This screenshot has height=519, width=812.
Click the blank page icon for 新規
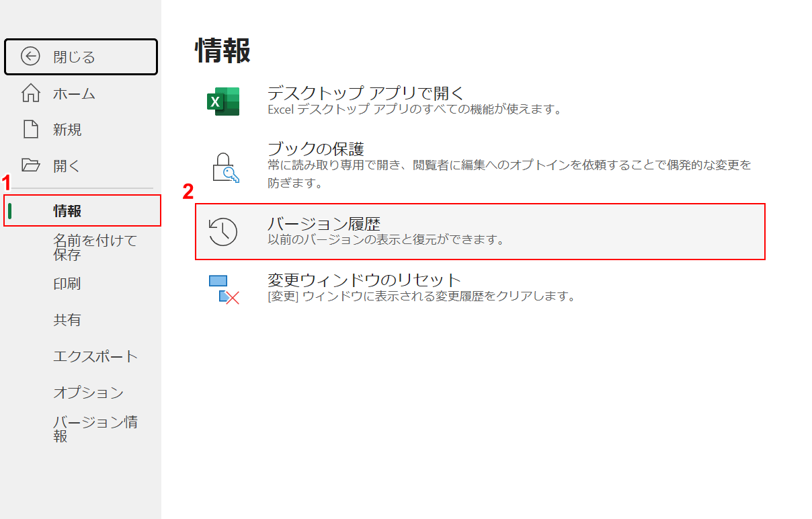[31, 129]
